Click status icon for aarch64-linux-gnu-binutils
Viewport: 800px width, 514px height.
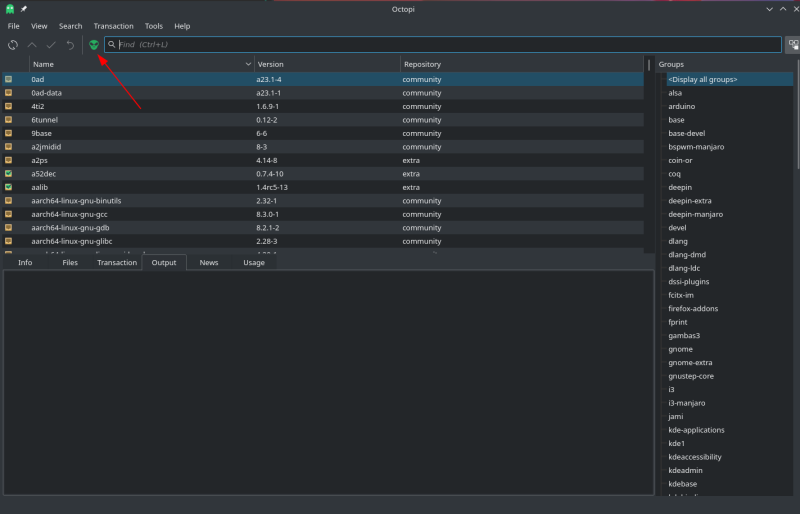[9, 201]
